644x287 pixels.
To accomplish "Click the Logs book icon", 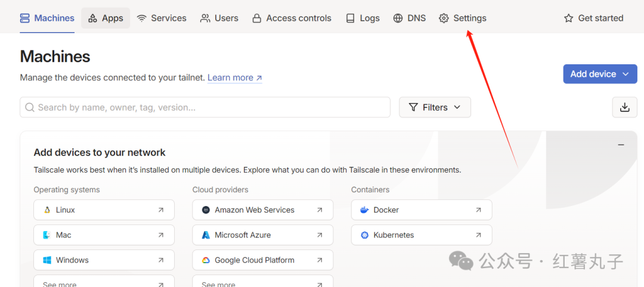I will coord(351,18).
